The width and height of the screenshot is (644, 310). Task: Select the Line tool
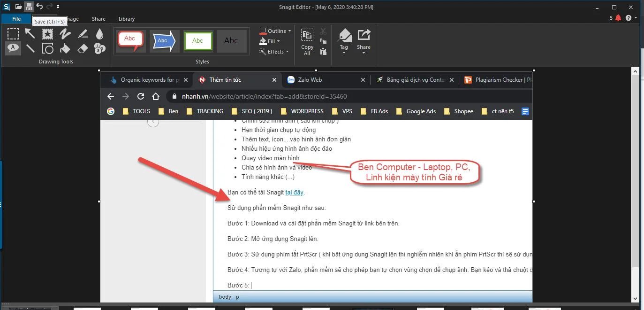[30, 48]
